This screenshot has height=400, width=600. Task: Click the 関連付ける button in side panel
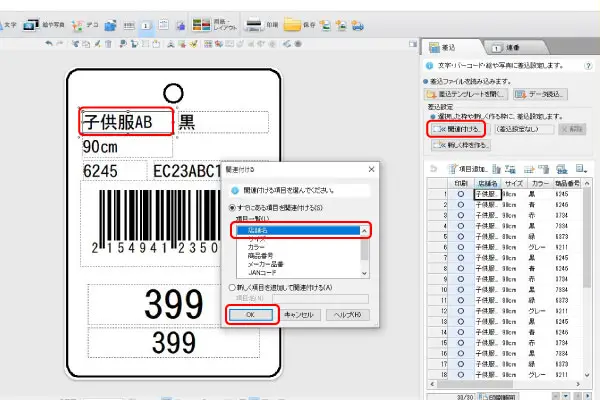(456, 129)
